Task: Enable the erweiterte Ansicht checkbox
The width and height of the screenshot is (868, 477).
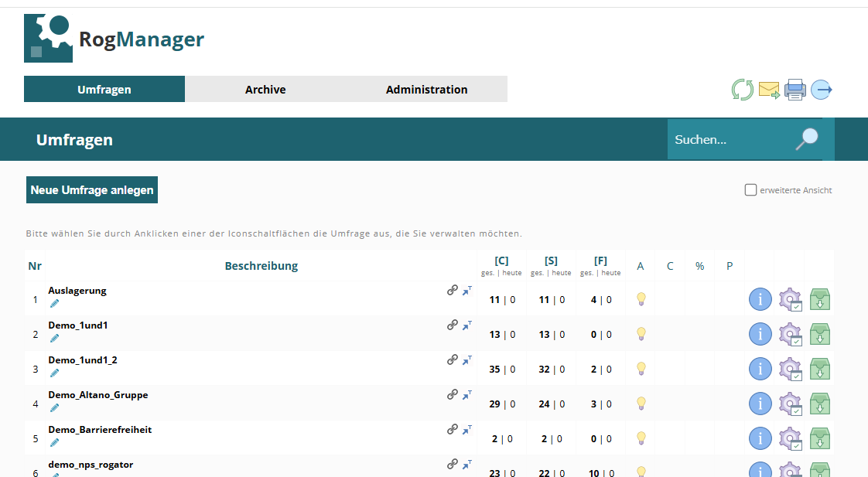Action: (x=750, y=190)
